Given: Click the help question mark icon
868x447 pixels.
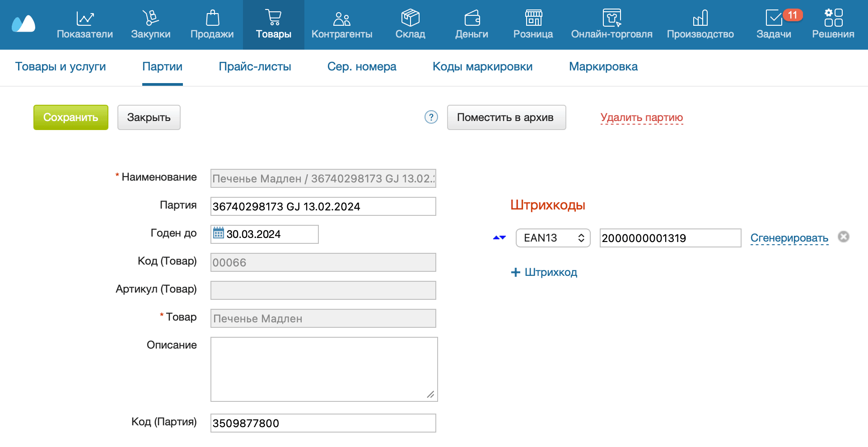Looking at the screenshot, I should (x=431, y=117).
